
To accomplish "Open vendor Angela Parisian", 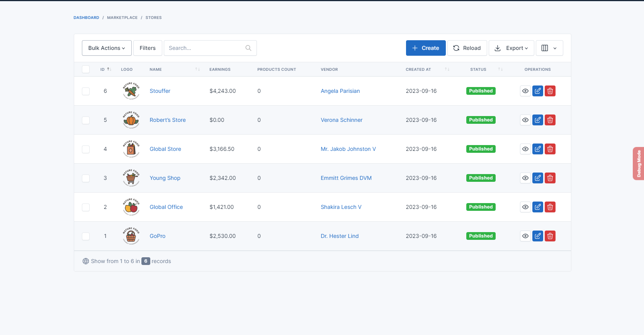I will pyautogui.click(x=340, y=91).
